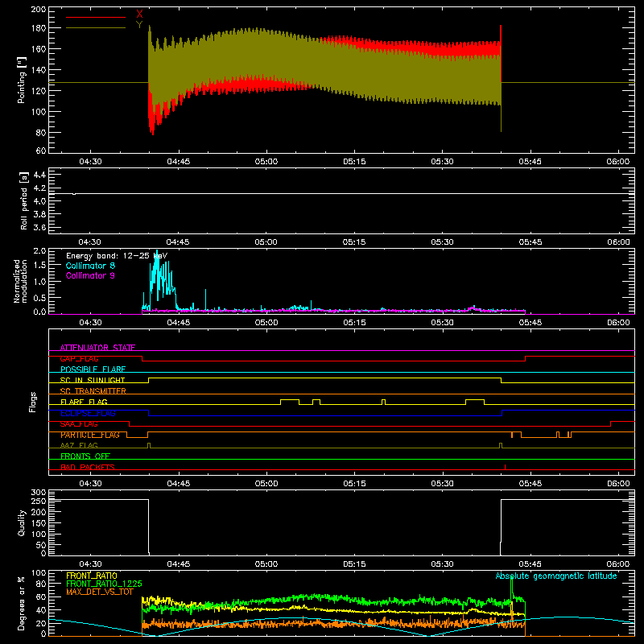Click the olive Y legend line sample
This screenshot has height=644, width=644.
coord(96,28)
